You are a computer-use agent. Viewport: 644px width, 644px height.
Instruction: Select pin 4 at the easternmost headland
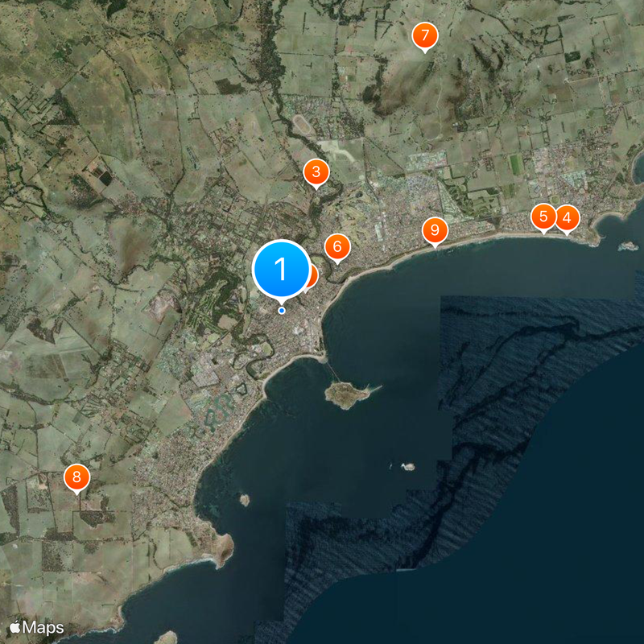point(566,217)
